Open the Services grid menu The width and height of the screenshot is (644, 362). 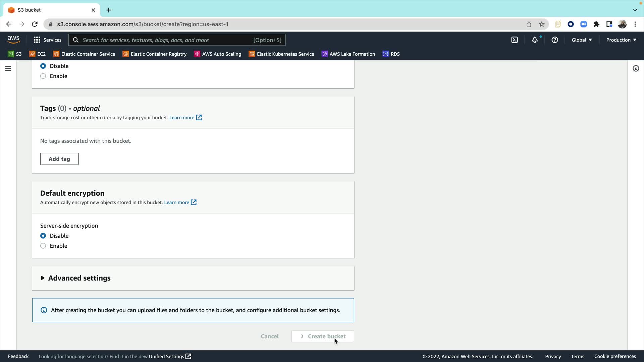(x=47, y=40)
